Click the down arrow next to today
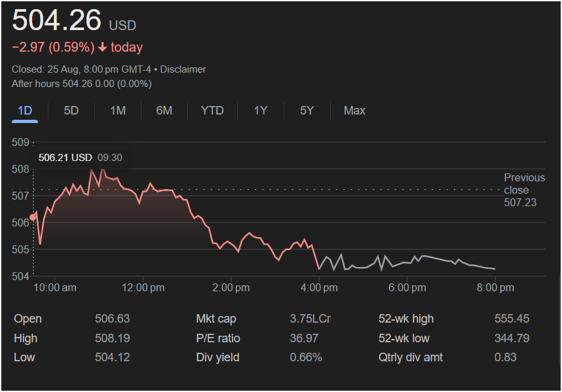The height and width of the screenshot is (392, 562). [x=103, y=47]
